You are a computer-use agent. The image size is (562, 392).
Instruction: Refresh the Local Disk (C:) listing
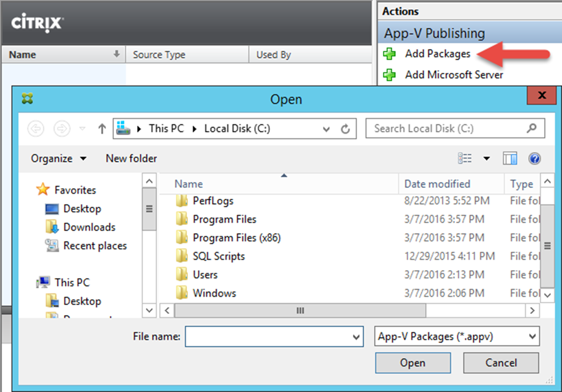click(x=345, y=129)
